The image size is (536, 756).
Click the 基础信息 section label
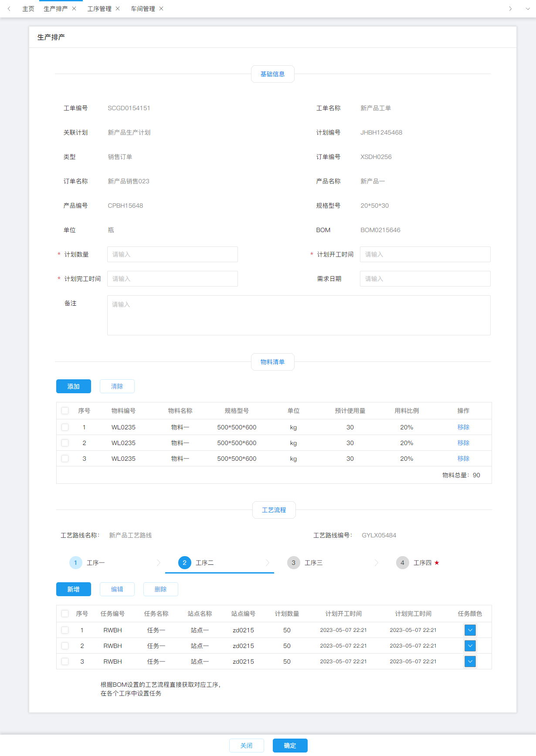pos(273,74)
